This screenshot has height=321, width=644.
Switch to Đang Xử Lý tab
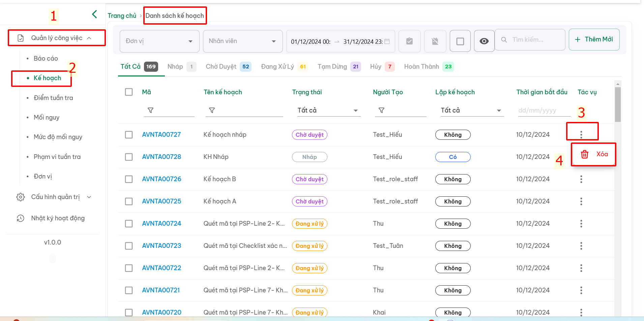(x=284, y=67)
